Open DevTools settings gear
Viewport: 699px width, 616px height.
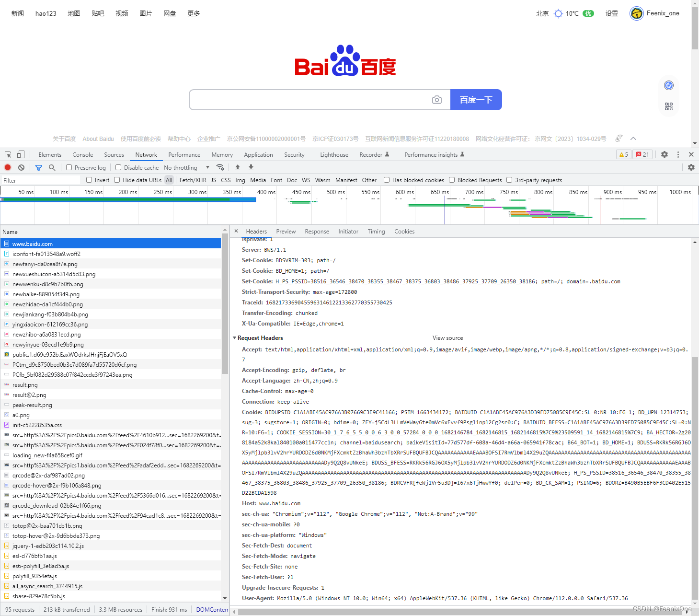click(x=665, y=154)
